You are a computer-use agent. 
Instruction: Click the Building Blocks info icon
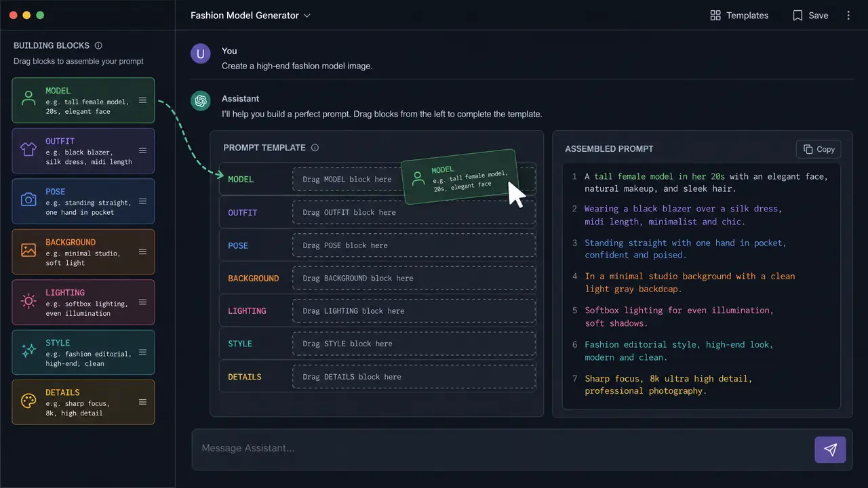pyautogui.click(x=98, y=45)
